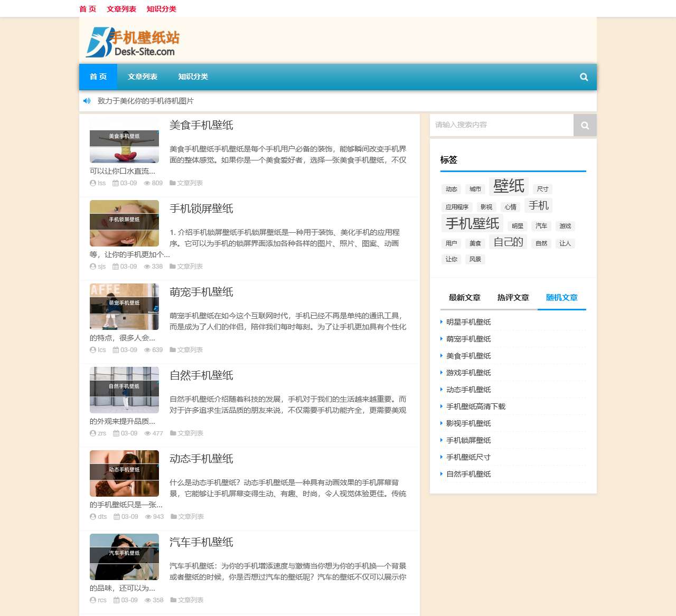Viewport: 676px width, 616px height.
Task: Select the 应用程序 tag
Action: [457, 207]
